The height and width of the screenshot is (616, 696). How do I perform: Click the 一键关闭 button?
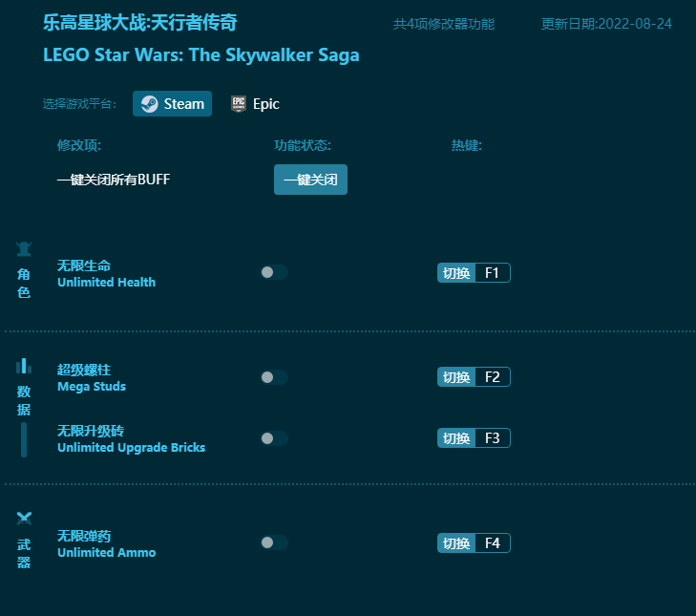[x=310, y=180]
